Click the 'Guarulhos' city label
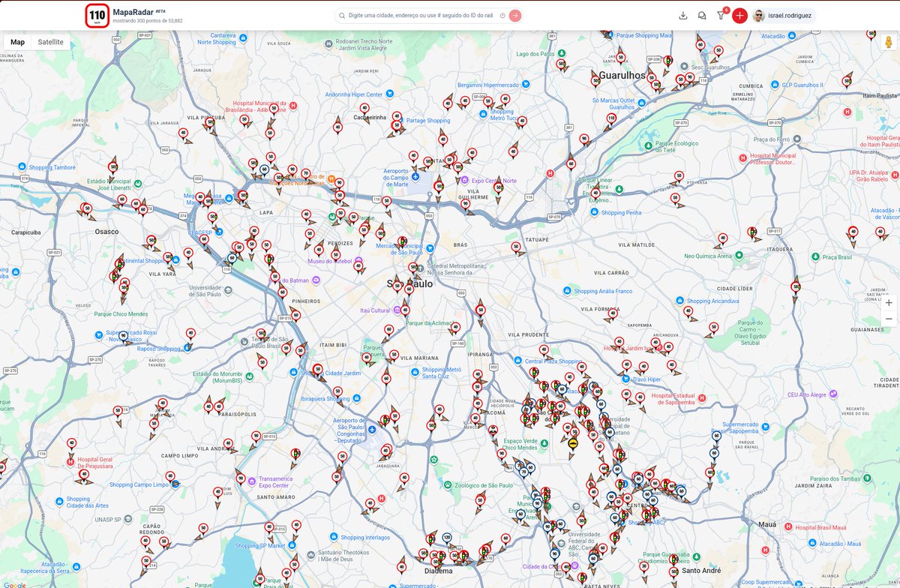The image size is (900, 588). [x=622, y=76]
